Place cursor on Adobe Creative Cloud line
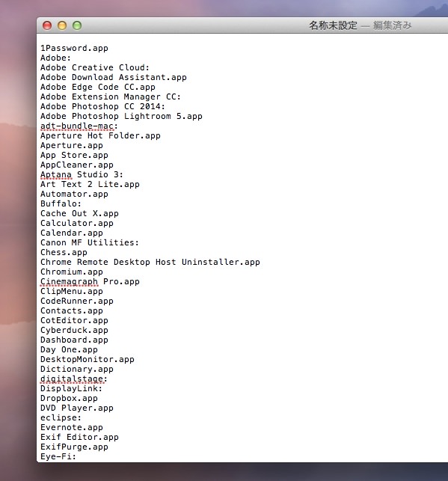Image resolution: width=448 pixels, height=481 pixels. point(95,67)
